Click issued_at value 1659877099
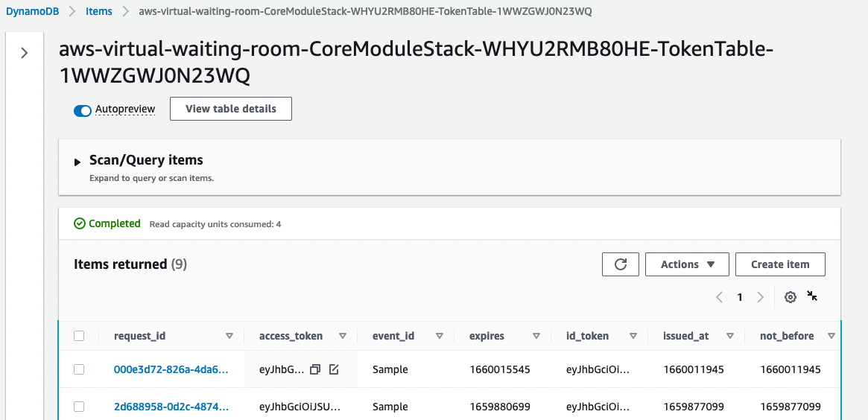This screenshot has width=868, height=420. pos(694,407)
